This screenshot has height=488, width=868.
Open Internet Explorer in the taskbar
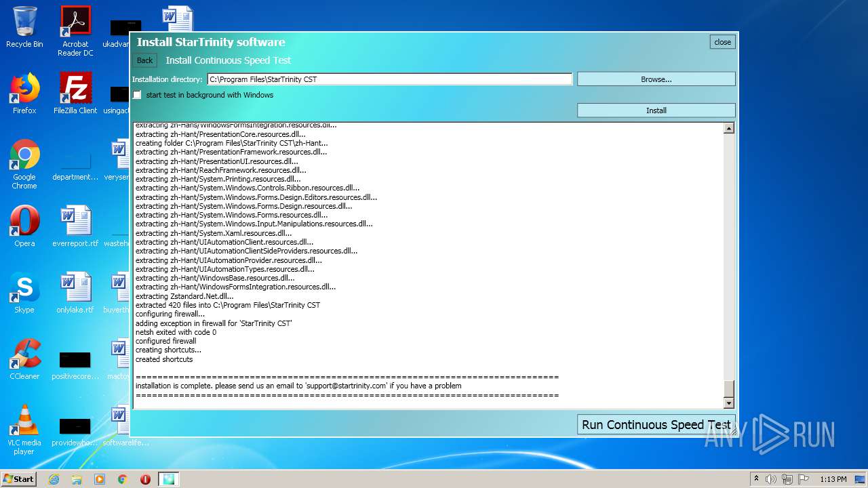tap(54, 479)
